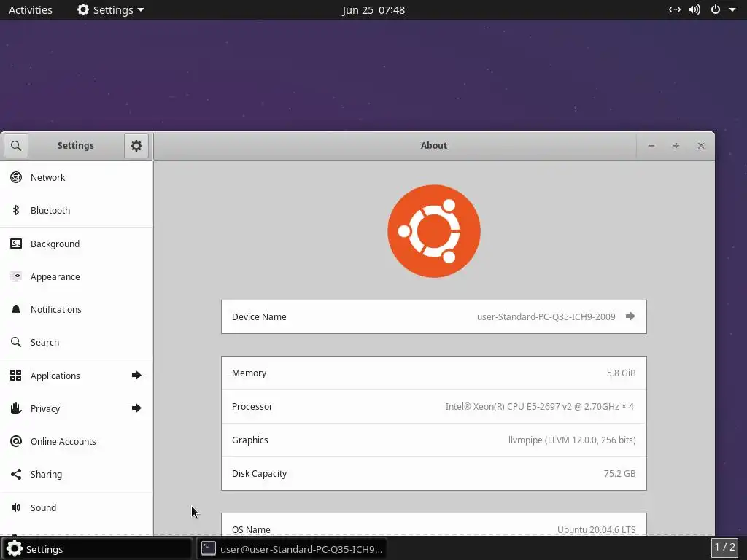Click the network status icon in top bar
Screen dimensions: 747x560
pos(675,9)
